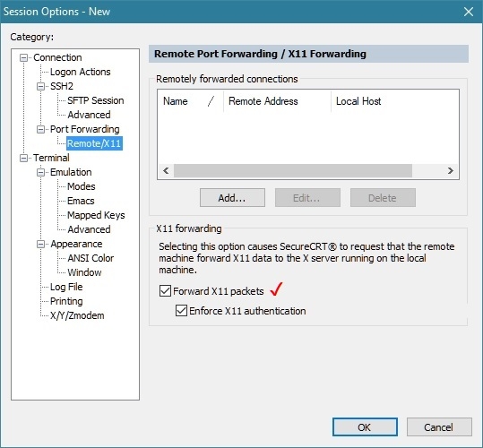Viewport: 483px width, 448px height.
Task: Open Mapped Keys settings
Action: click(96, 215)
